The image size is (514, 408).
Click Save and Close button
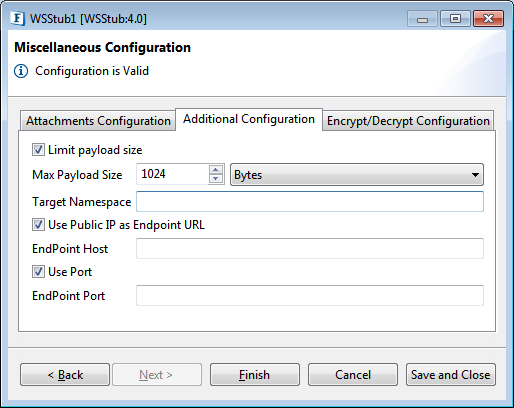pyautogui.click(x=451, y=375)
